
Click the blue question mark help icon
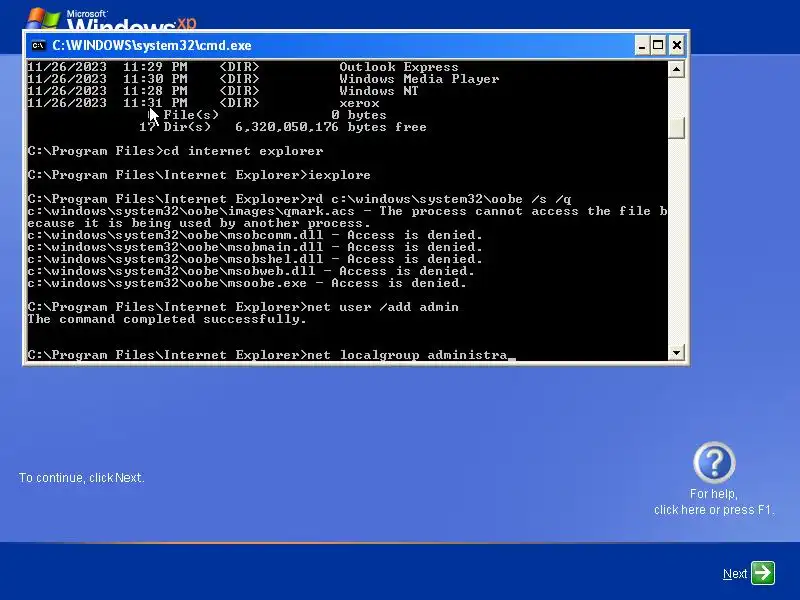pyautogui.click(x=714, y=463)
